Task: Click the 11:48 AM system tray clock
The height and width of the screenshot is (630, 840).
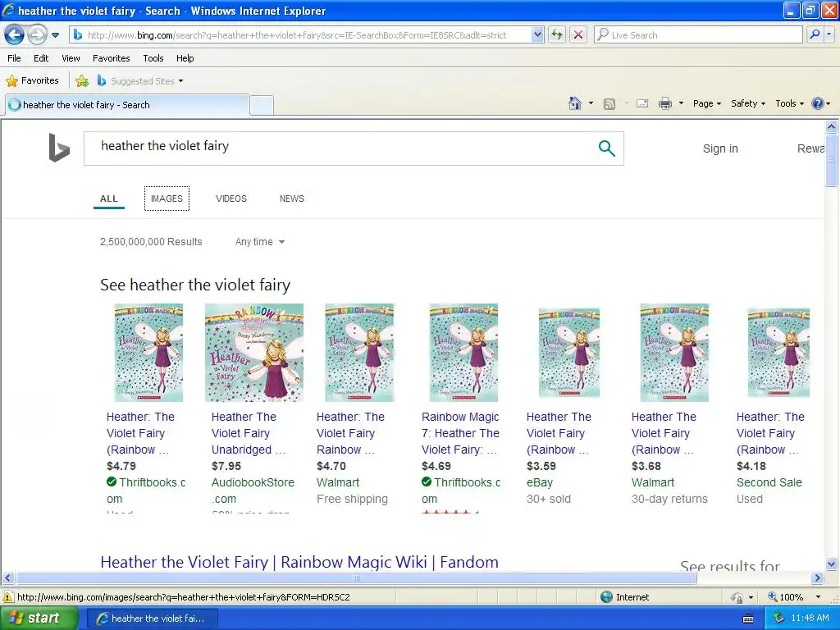Action: click(x=810, y=619)
